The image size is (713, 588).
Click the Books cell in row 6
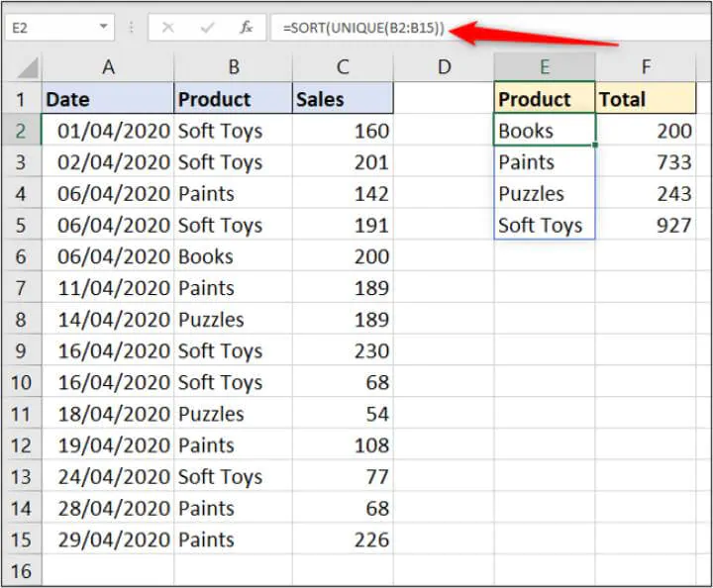pyautogui.click(x=234, y=256)
